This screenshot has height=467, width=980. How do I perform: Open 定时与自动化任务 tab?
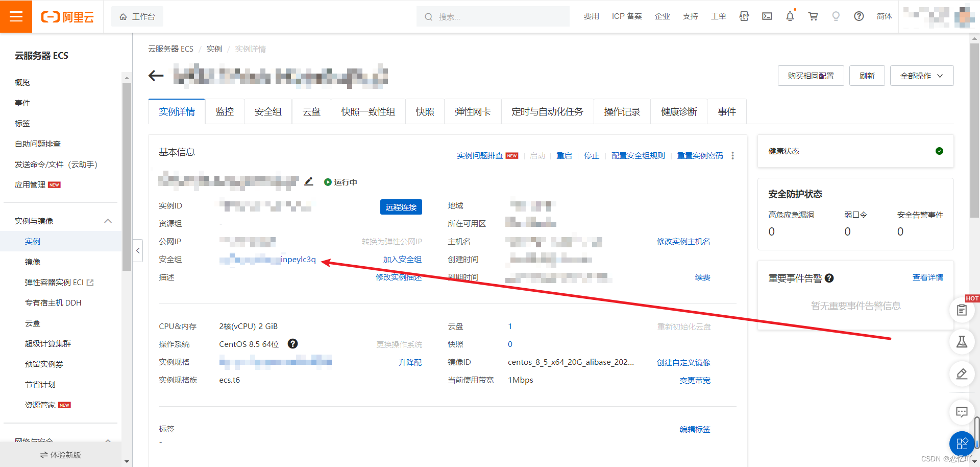547,111
